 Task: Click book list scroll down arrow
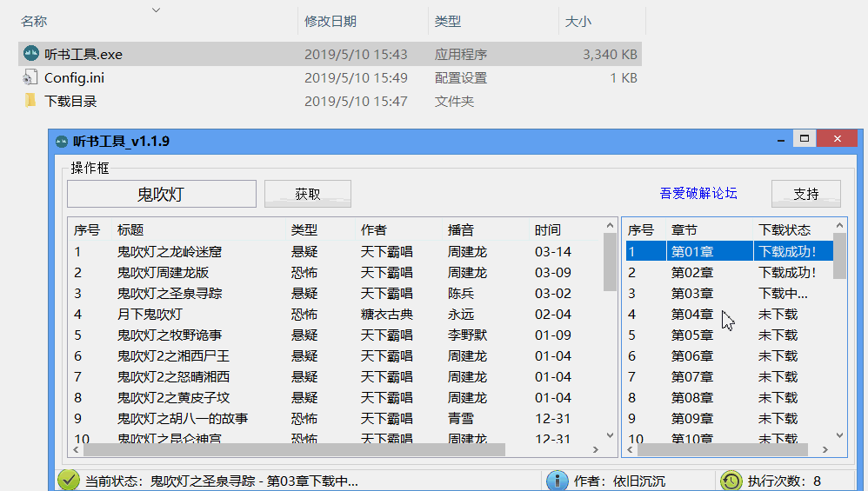point(610,435)
